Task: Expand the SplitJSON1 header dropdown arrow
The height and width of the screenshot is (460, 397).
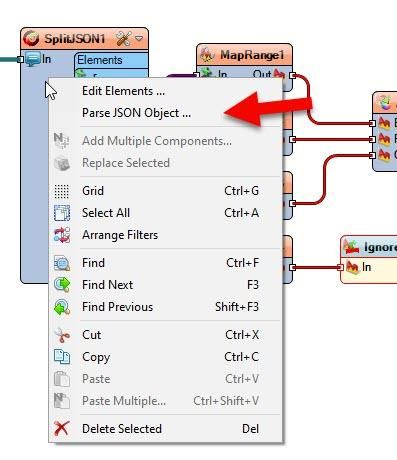Action: tap(139, 39)
